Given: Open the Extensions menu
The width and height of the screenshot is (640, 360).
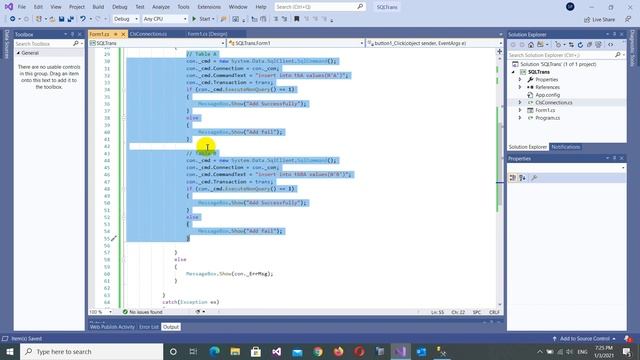Looking at the screenshot, I should pyautogui.click(x=209, y=7).
